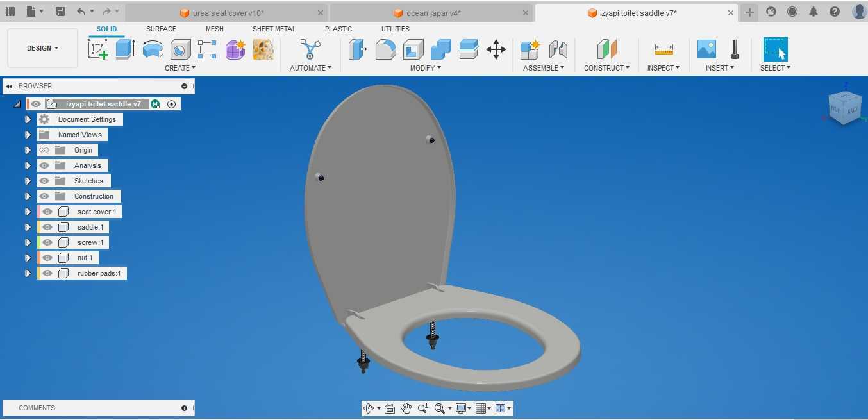Hide the saddle:1 component
Viewport: 868px width, 420px height.
pos(47,227)
